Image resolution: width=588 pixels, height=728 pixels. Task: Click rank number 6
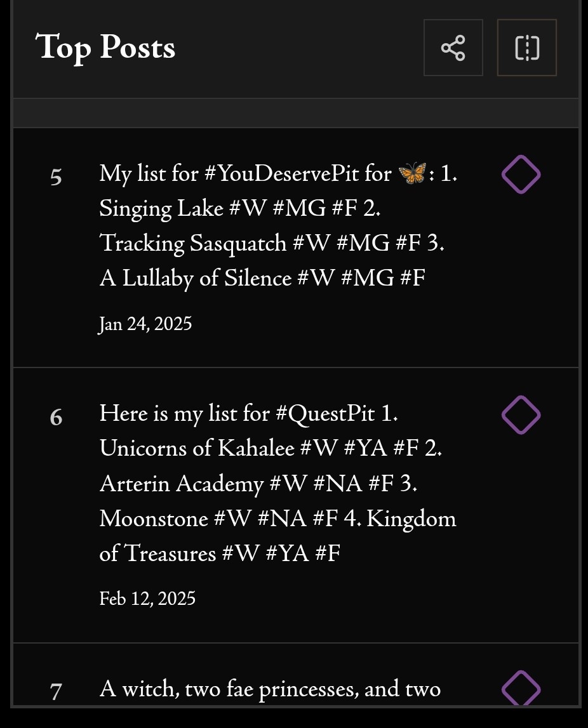pyautogui.click(x=56, y=418)
